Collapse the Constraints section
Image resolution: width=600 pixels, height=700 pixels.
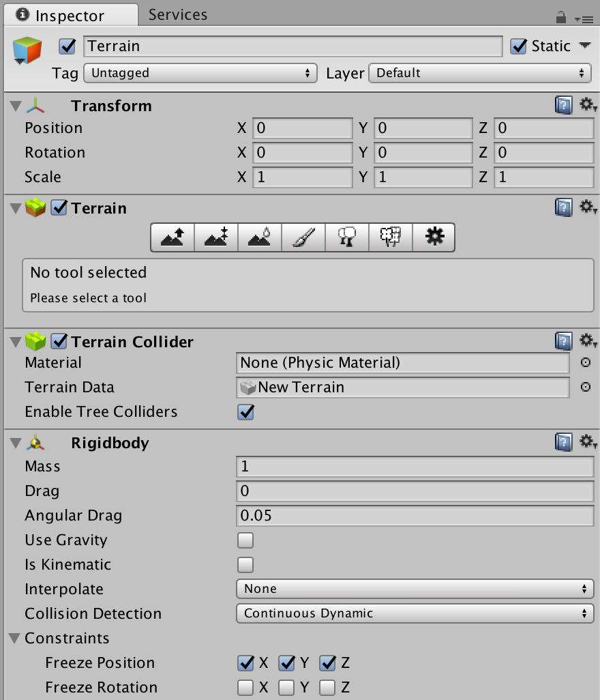pyautogui.click(x=14, y=639)
